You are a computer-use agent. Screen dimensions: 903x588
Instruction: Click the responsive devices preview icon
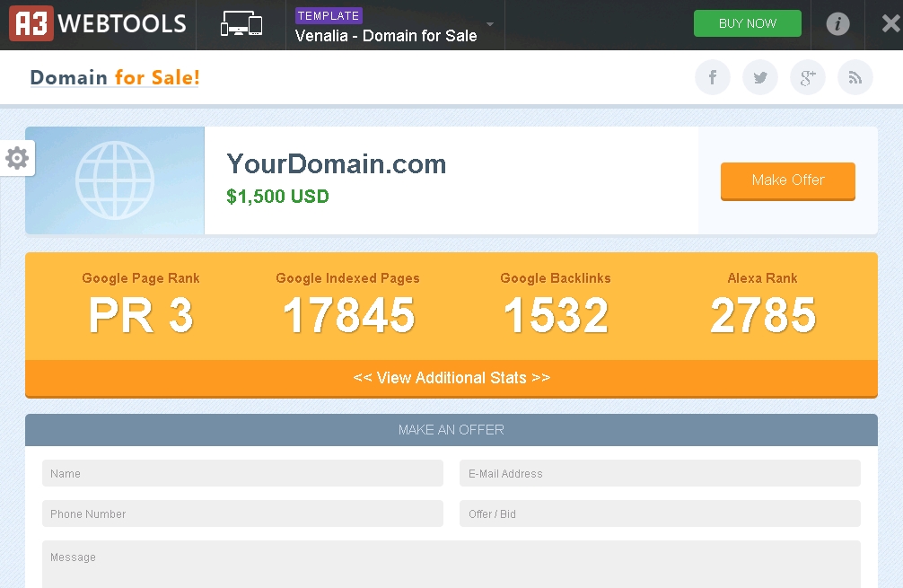click(241, 25)
